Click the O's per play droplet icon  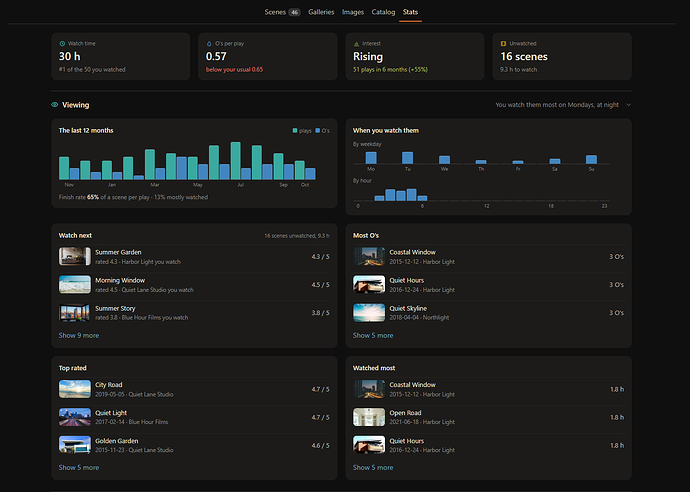coord(209,44)
